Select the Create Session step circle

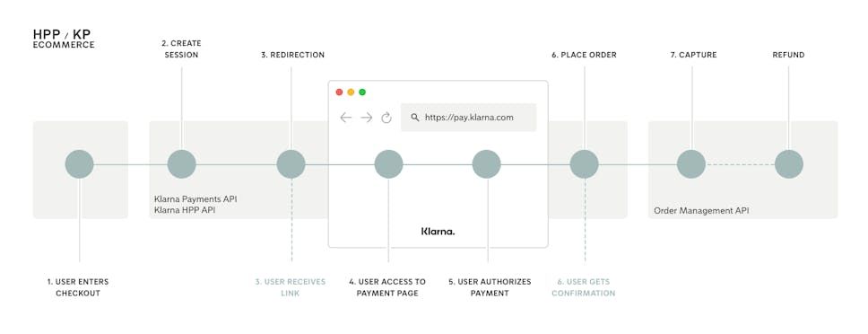[181, 164]
